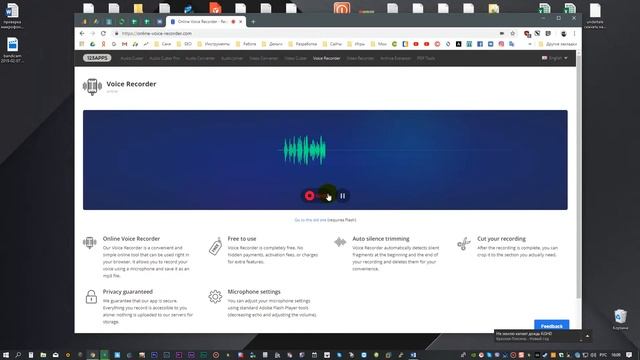
Task: Open the camera/microphone permission icon in address bar
Action: [x=502, y=33]
